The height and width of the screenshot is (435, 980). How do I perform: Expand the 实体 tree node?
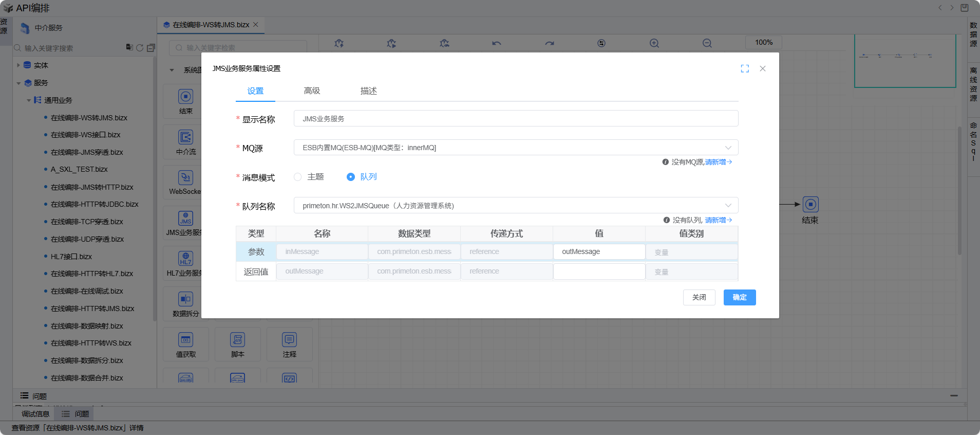coord(18,65)
